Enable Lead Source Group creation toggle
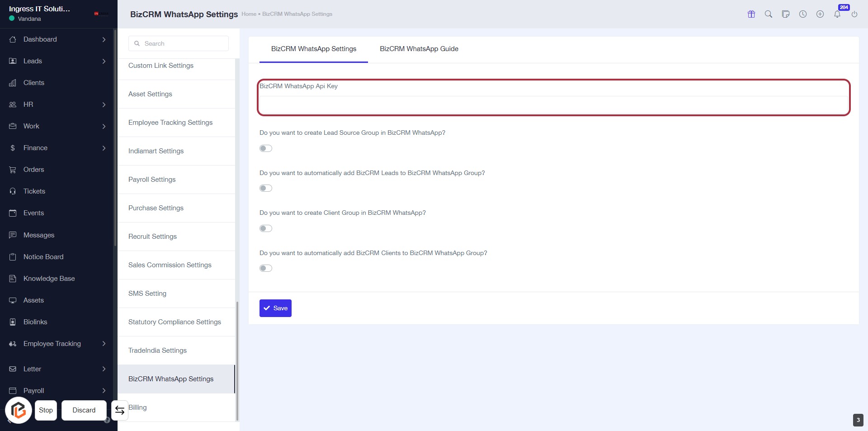This screenshot has height=431, width=868. pos(266,148)
